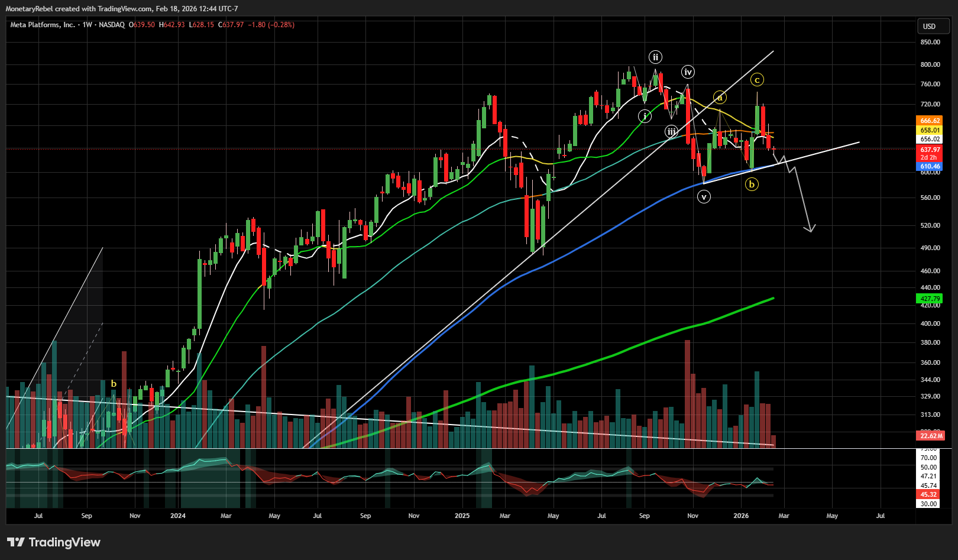Click the 70.00 indicator axis level

[928, 458]
